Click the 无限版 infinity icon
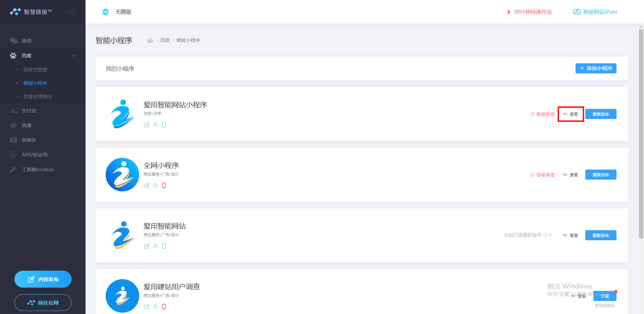This screenshot has height=314, width=644. (105, 12)
